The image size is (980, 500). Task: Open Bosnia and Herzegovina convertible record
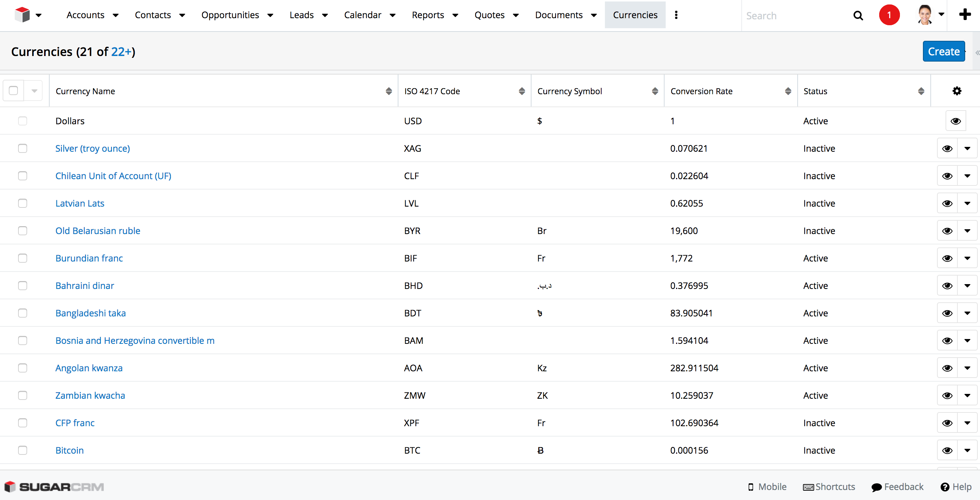[135, 341]
